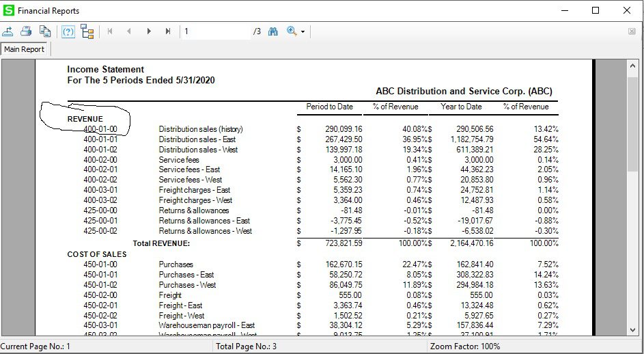644x354 pixels.
Task: Click 'Freight - West' row label
Action: pyautogui.click(x=182, y=316)
